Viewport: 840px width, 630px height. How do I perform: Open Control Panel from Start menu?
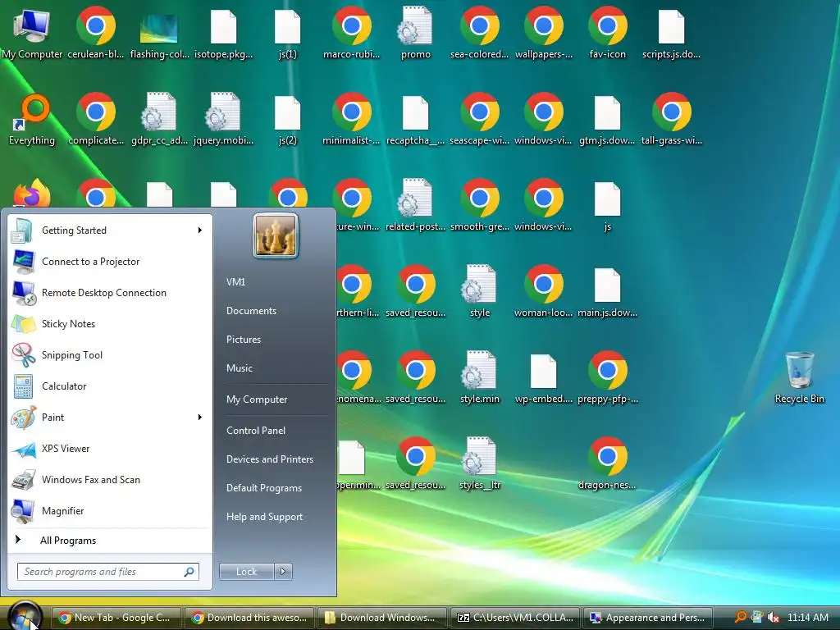coord(256,430)
